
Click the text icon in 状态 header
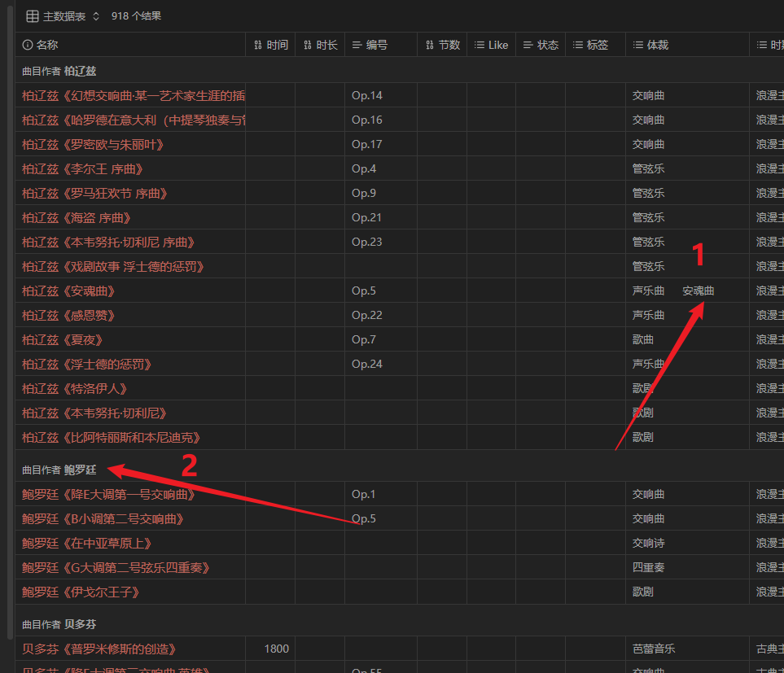528,46
